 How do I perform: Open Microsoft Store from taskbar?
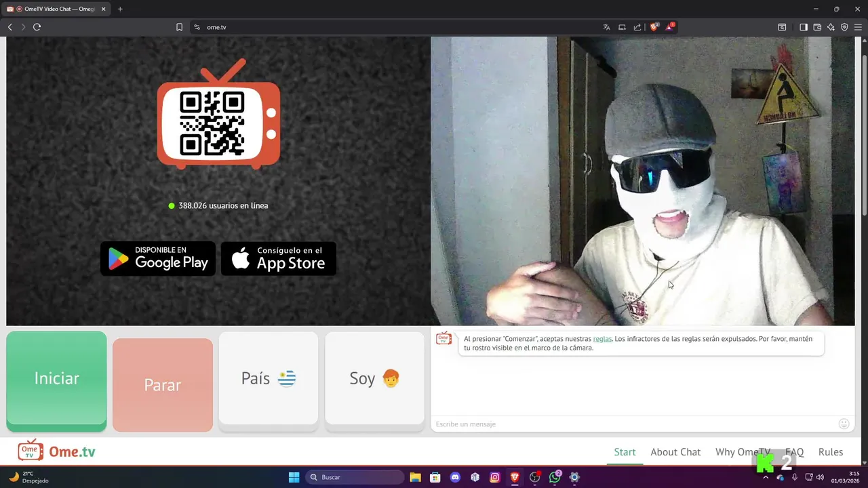pos(435,477)
